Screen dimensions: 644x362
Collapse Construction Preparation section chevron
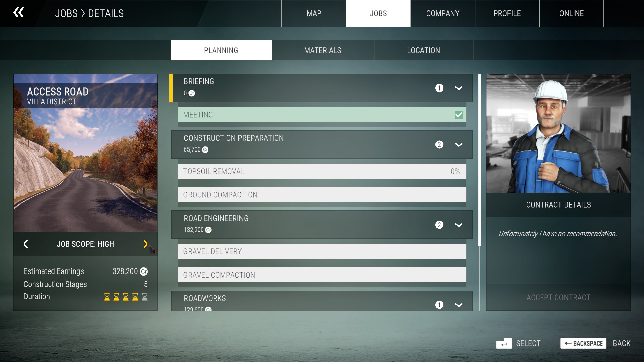tap(459, 145)
